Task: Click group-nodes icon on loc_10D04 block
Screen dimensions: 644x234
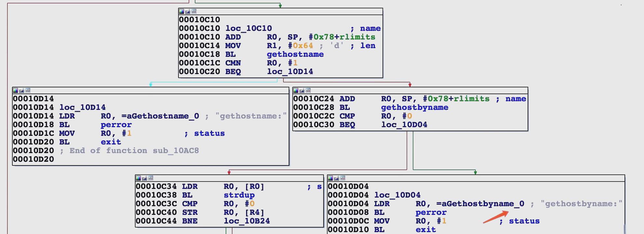Action: (343, 178)
